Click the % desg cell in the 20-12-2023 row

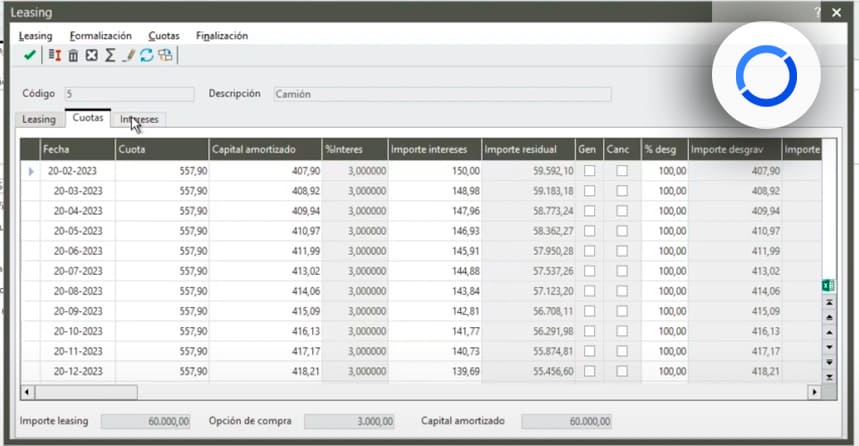[x=665, y=371]
